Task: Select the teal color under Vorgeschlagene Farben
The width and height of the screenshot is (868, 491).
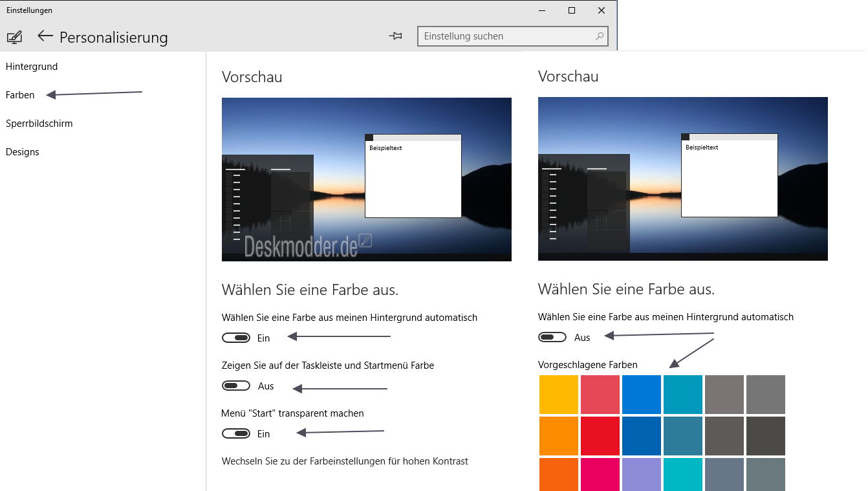Action: click(x=682, y=394)
